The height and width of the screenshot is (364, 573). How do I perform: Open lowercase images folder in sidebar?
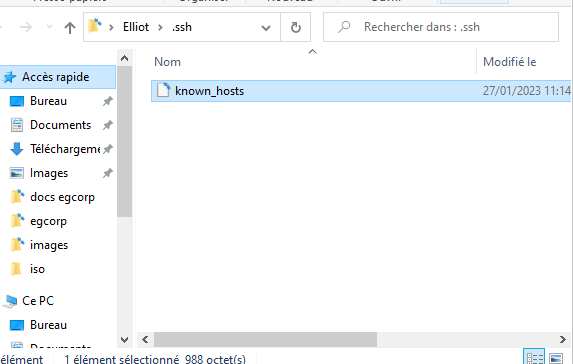click(49, 245)
